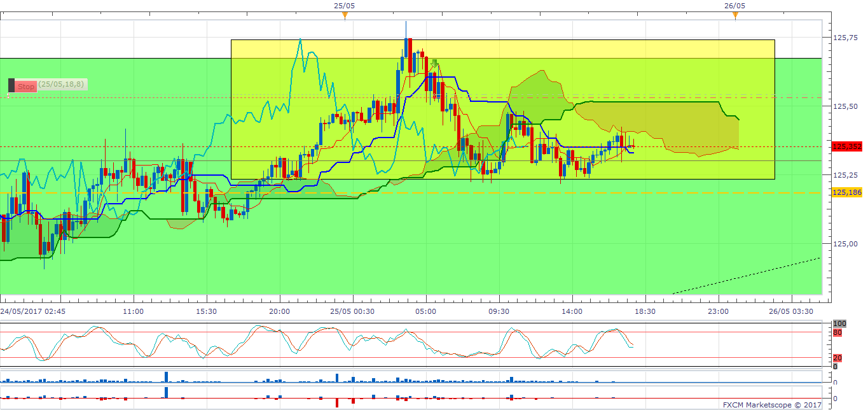Click the oscillator 20 level label
The image size is (868, 410).
click(837, 358)
